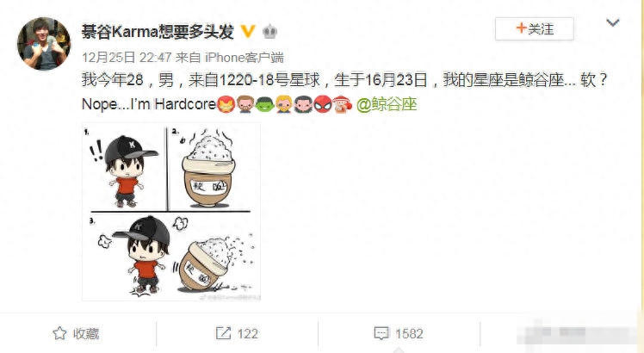Viewport: 644px width, 353px height.
Task: Click the gray robot badge icon
Action: [269, 31]
